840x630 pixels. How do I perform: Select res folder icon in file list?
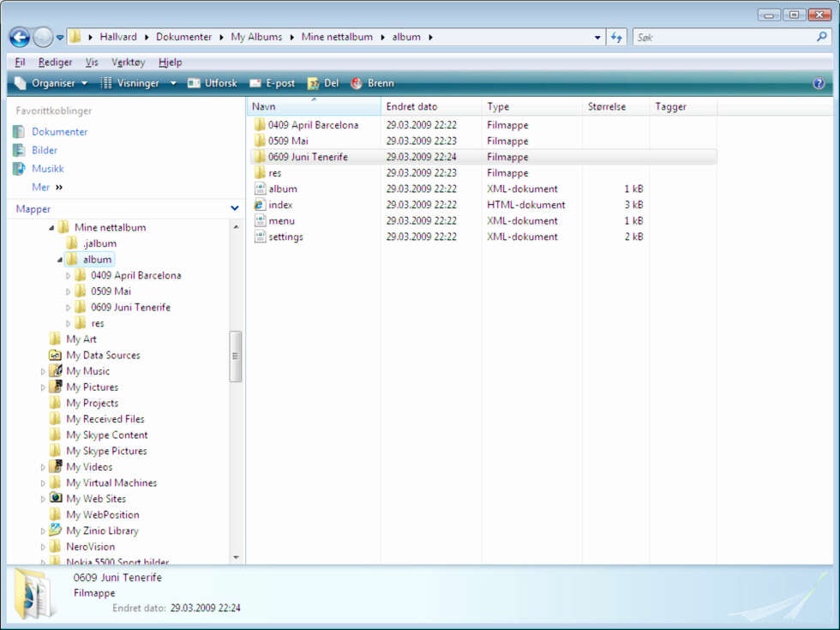click(x=260, y=172)
